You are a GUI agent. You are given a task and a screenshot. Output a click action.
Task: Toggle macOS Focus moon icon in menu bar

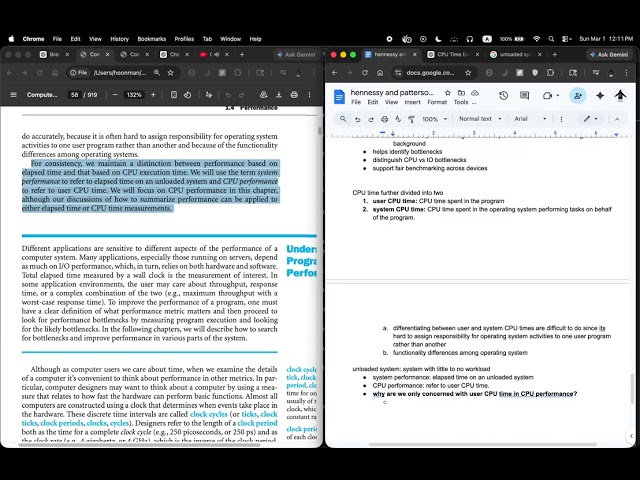click(x=438, y=39)
